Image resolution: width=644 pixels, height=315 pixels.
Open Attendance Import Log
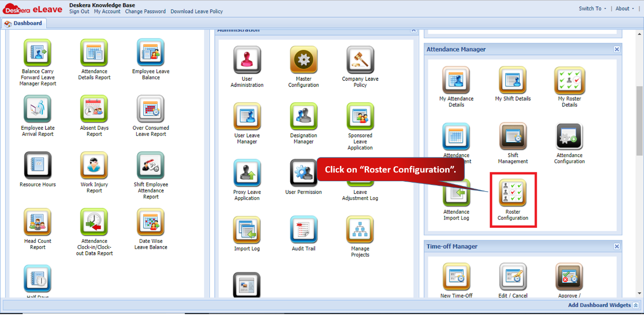coord(456,193)
